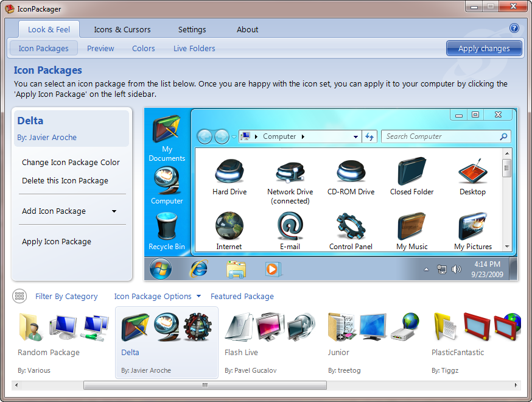The width and height of the screenshot is (532, 402).
Task: Click the volume speaker tray icon
Action: pyautogui.click(x=457, y=269)
